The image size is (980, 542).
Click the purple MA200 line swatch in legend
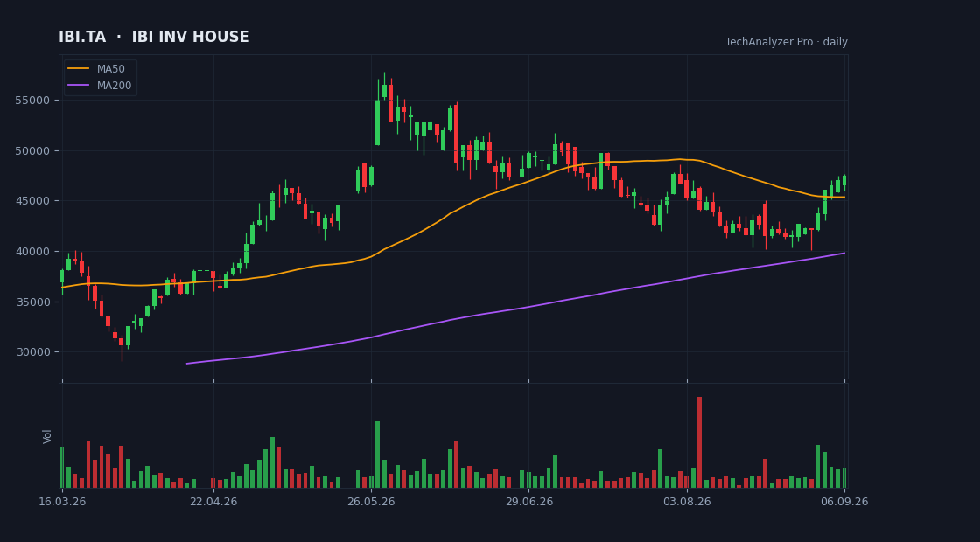tap(78, 86)
